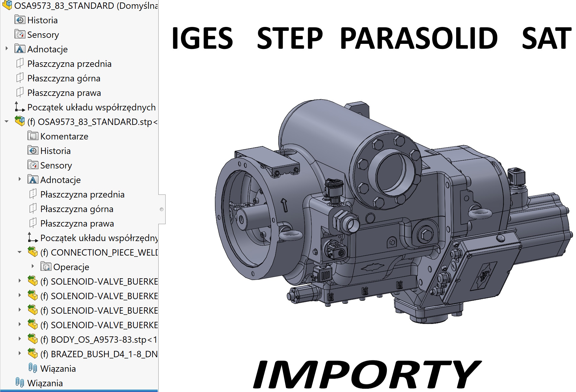This screenshot has width=576, height=392.
Task: Click the feature tree panel collapse handle
Action: (162, 209)
